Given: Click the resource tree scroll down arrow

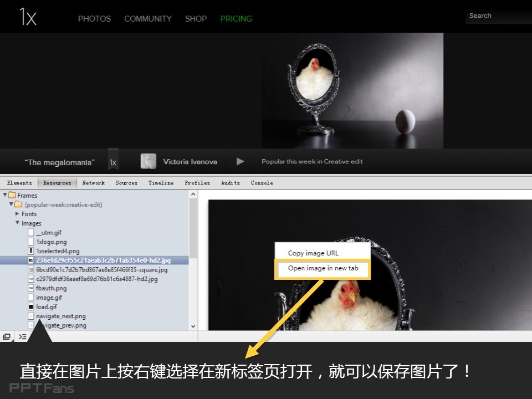Looking at the screenshot, I should [193, 326].
